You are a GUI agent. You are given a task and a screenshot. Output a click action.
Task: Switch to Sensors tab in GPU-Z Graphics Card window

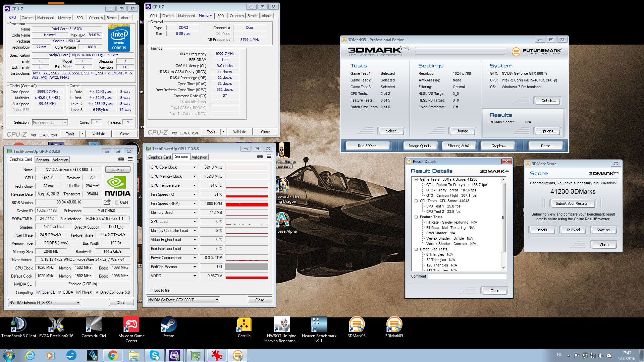pyautogui.click(x=43, y=160)
